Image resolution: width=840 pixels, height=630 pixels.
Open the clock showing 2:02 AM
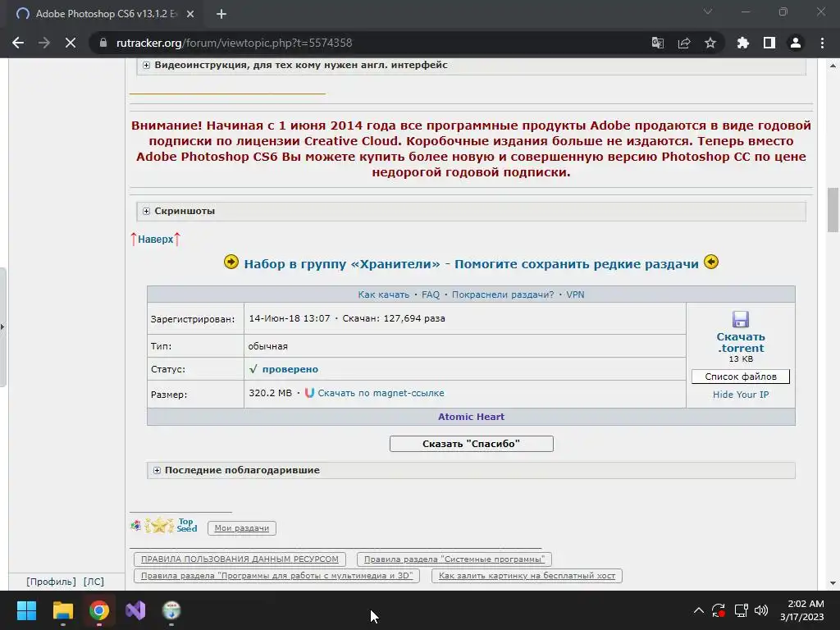point(802,610)
